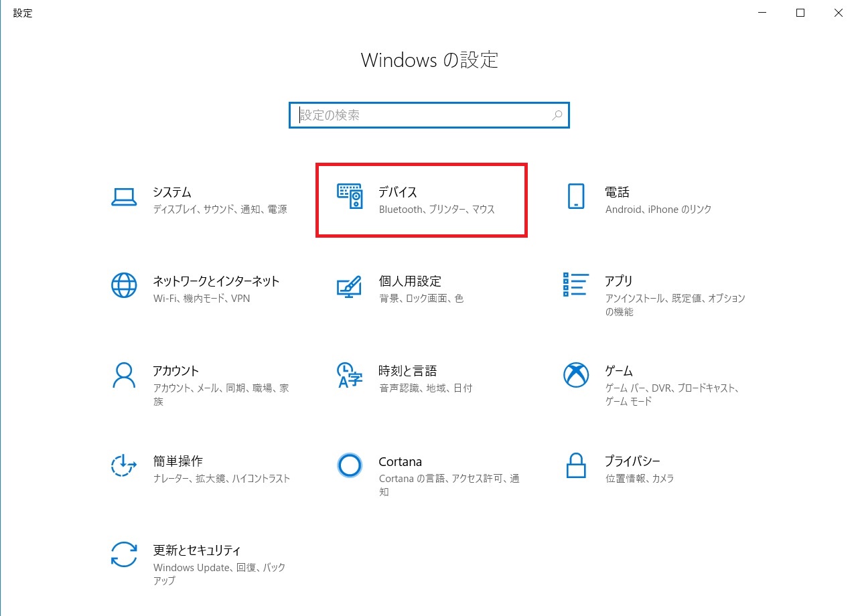Open プライバシー settings text label
Viewport: 858px width, 616px height.
(632, 461)
